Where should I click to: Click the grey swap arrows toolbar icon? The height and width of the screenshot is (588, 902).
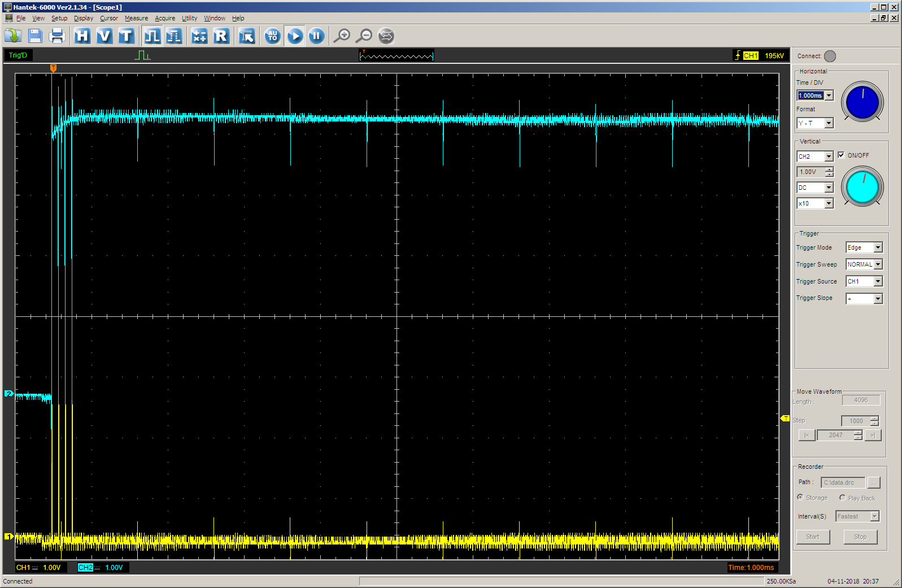pos(386,36)
